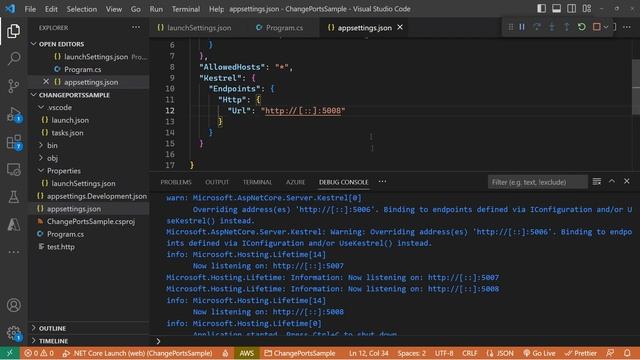Image resolution: width=640 pixels, height=360 pixels.
Task: Toggle secondary side bar layout
Action: [571, 9]
